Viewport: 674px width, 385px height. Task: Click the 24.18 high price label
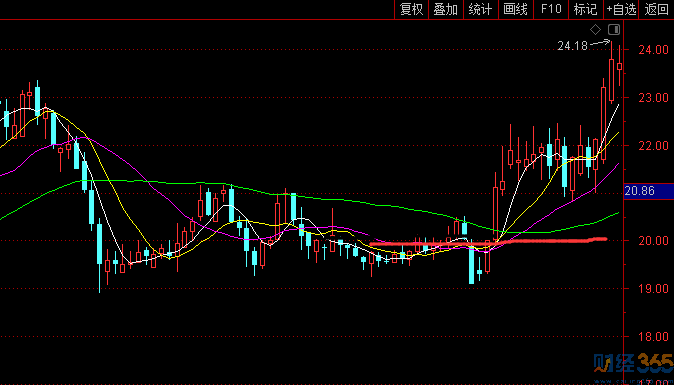pyautogui.click(x=572, y=46)
